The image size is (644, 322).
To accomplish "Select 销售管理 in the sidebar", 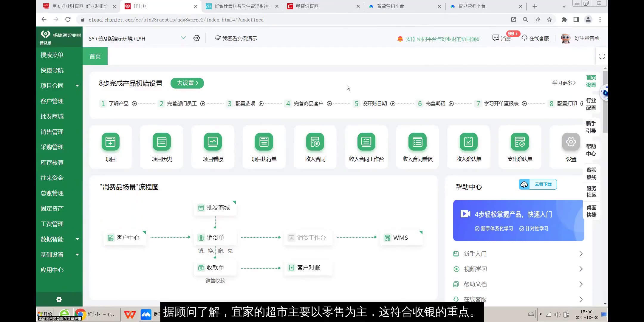I will pos(52,131).
